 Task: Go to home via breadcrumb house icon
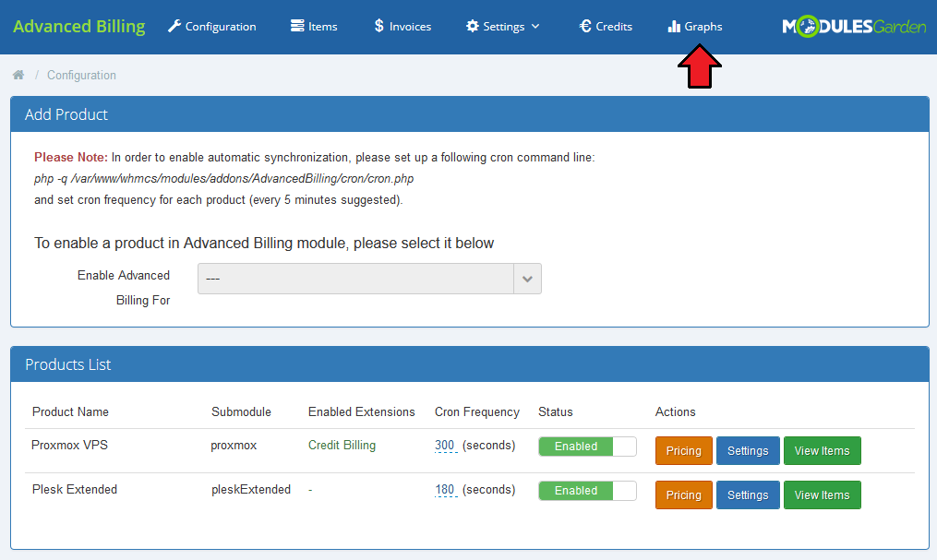pos(18,75)
